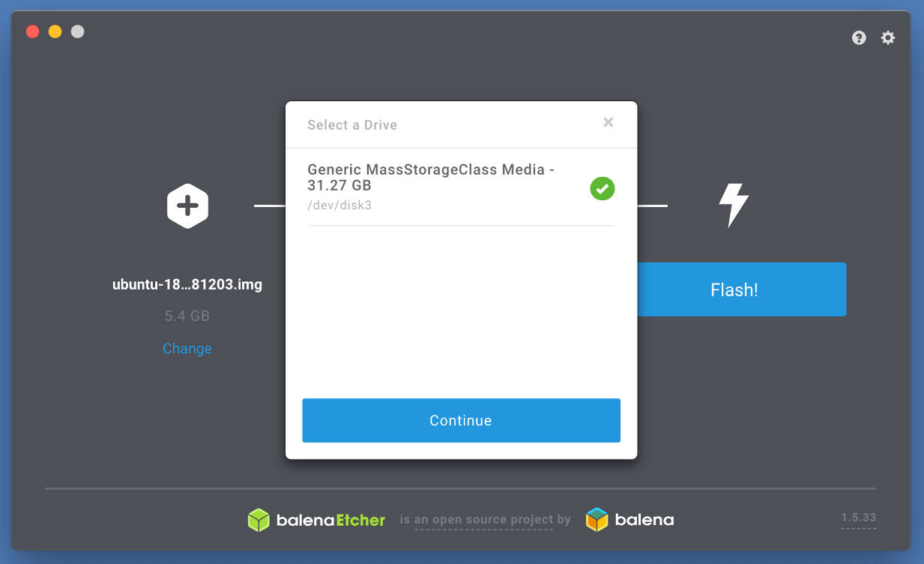924x564 pixels.
Task: Click the blue balena cube logo
Action: pyautogui.click(x=597, y=520)
